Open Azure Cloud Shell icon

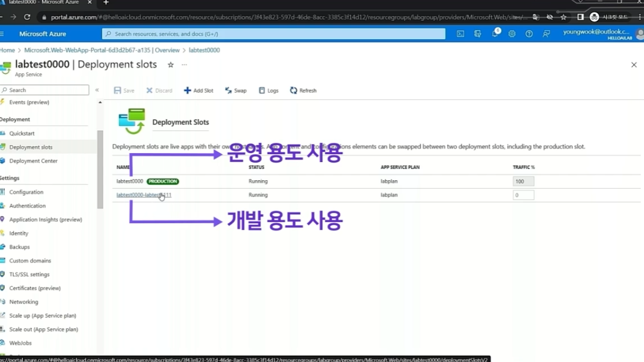pyautogui.click(x=460, y=33)
